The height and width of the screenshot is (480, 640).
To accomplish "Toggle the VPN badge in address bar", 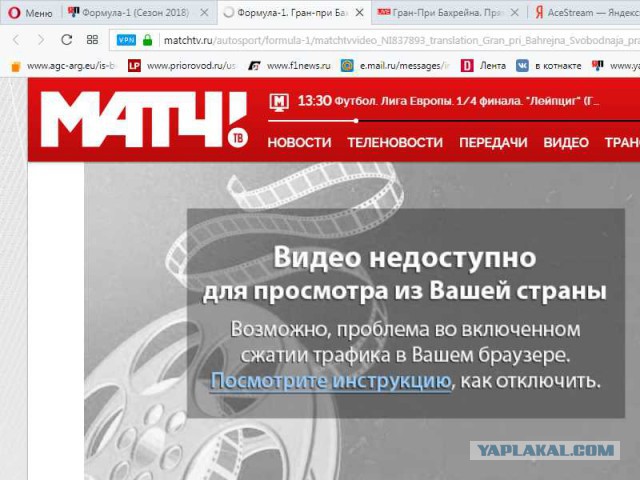I will [126, 40].
